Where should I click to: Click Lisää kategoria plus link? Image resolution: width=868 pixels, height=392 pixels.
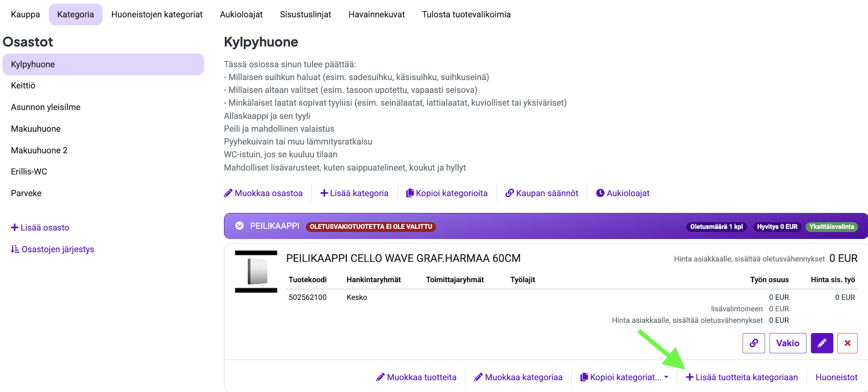(x=354, y=193)
